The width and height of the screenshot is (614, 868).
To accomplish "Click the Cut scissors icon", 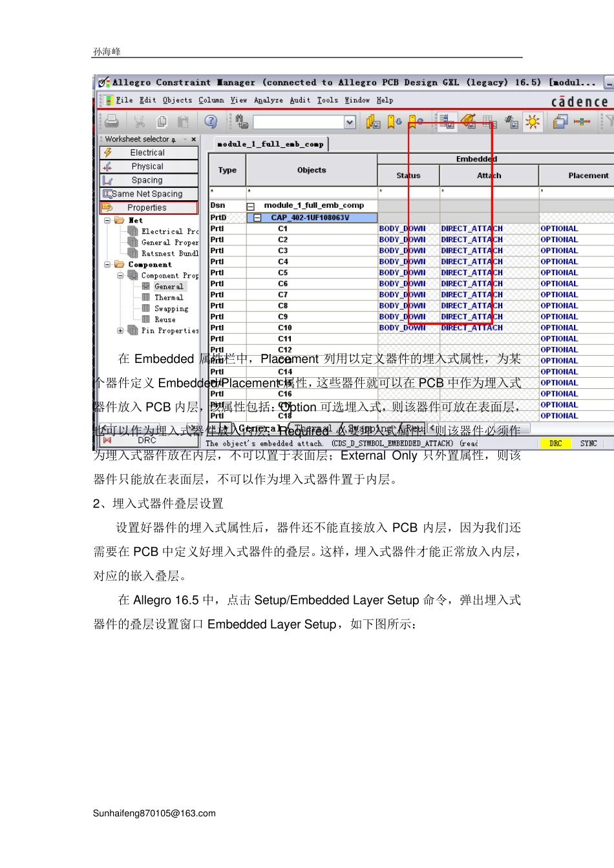I will coord(139,121).
